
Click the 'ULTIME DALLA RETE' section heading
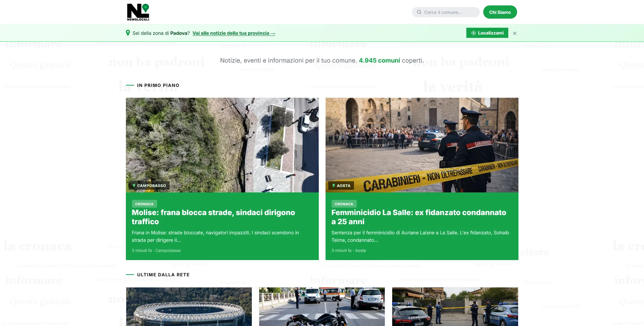tap(163, 275)
